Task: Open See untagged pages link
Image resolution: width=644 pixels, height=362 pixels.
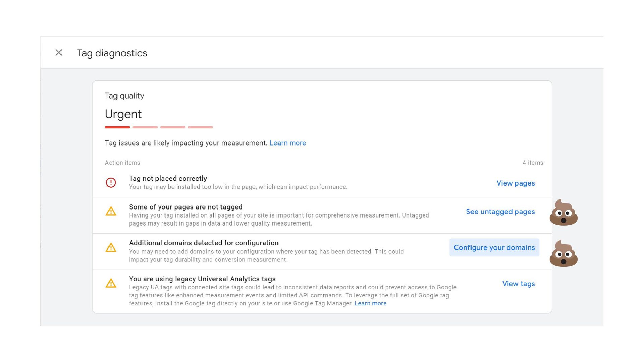Action: click(500, 212)
